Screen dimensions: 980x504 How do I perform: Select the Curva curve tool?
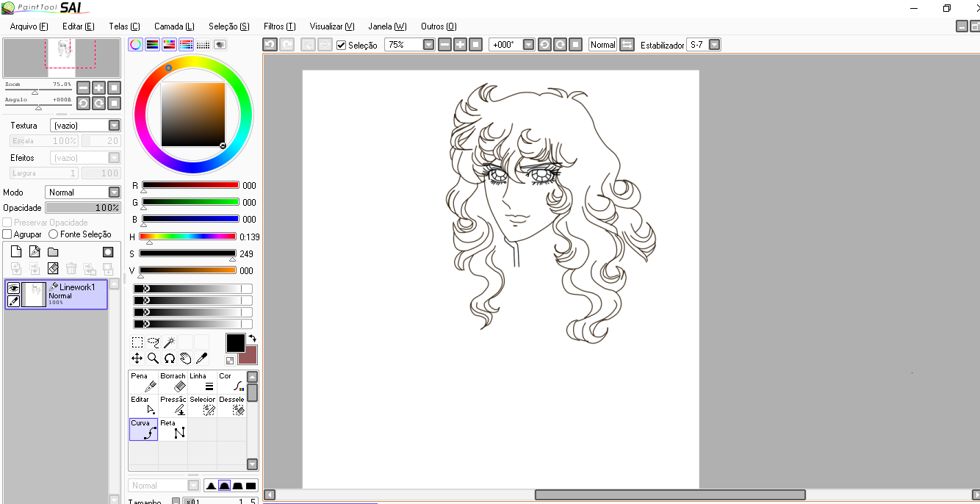[143, 430]
